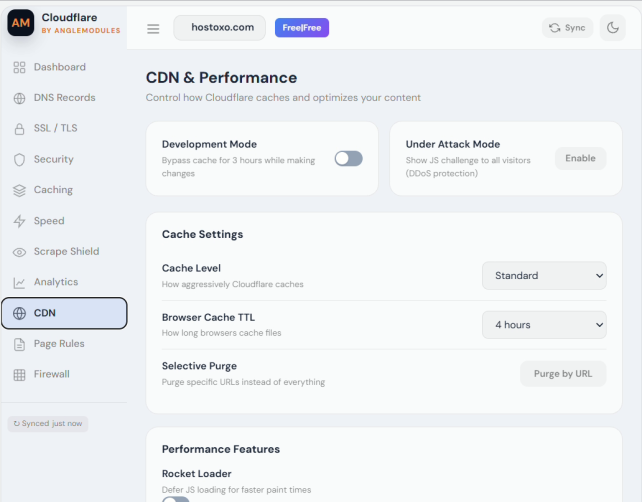Click the Dashboard grid icon
Viewport: 642px width, 502px height.
[19, 67]
